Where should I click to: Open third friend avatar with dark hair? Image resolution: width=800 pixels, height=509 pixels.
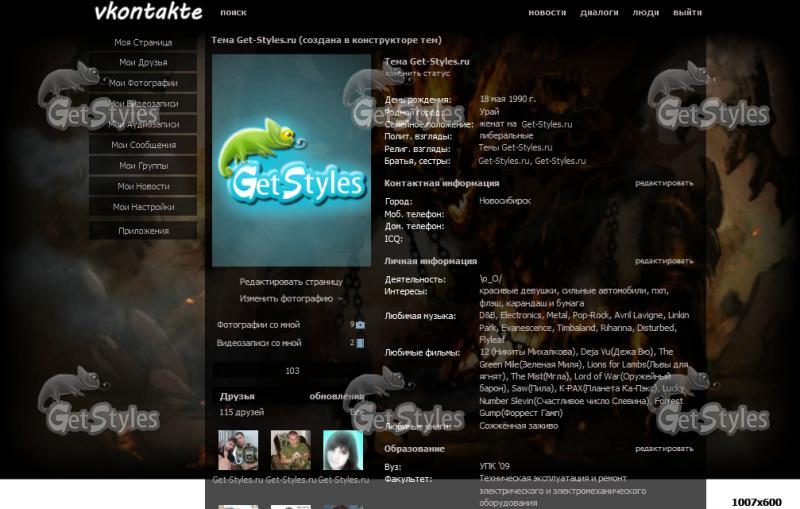pyautogui.click(x=343, y=450)
